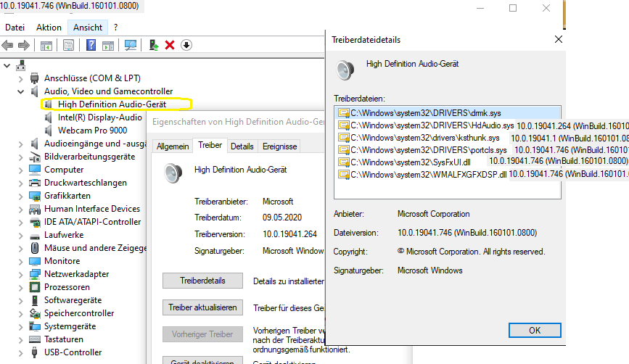Click the Vorheriger Treiber button
This screenshot has width=629, height=364.
(x=202, y=334)
